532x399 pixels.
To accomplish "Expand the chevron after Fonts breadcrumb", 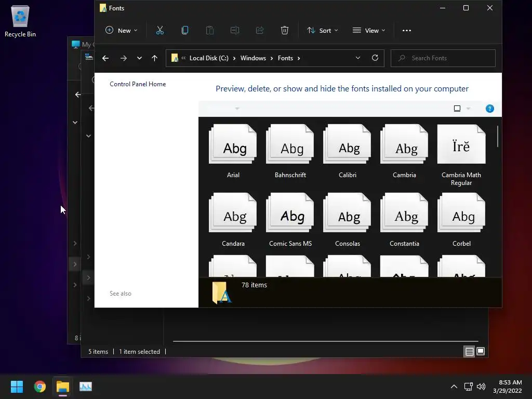I will [299, 58].
